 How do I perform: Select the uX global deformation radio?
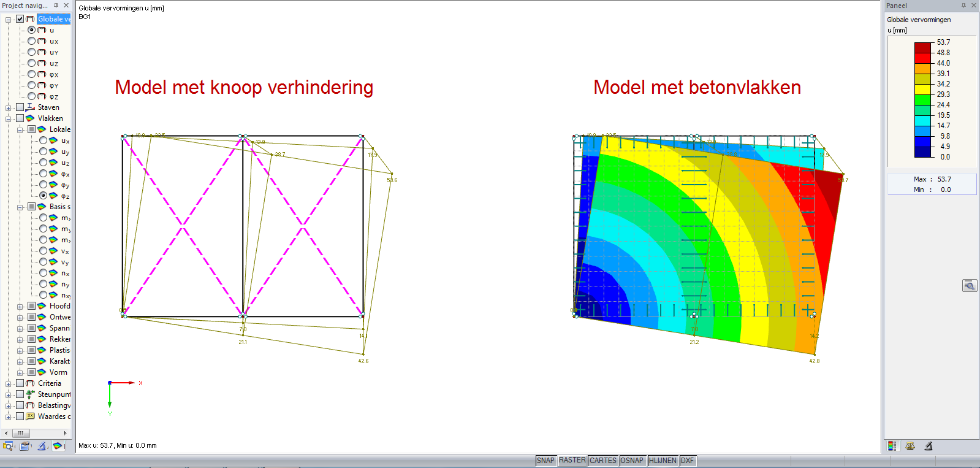pos(31,41)
